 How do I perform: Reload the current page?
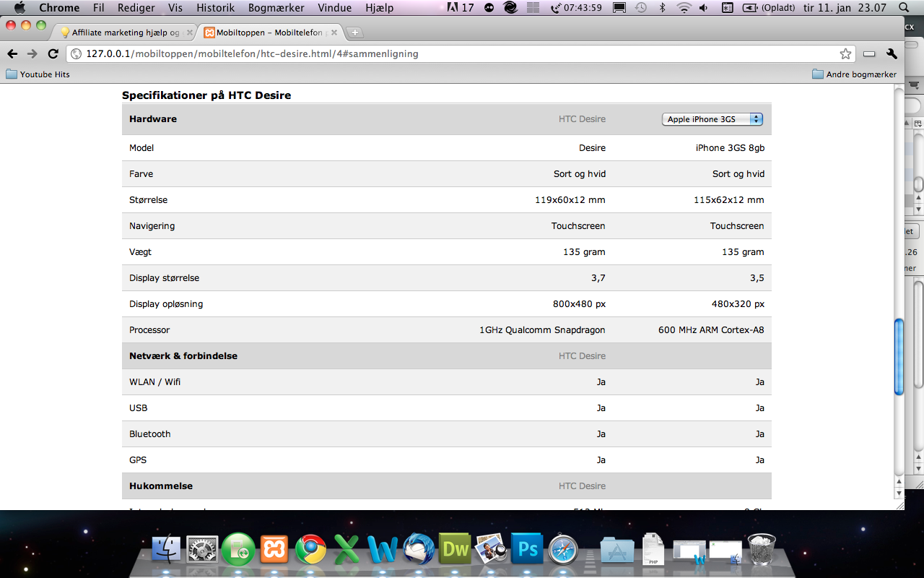(53, 54)
